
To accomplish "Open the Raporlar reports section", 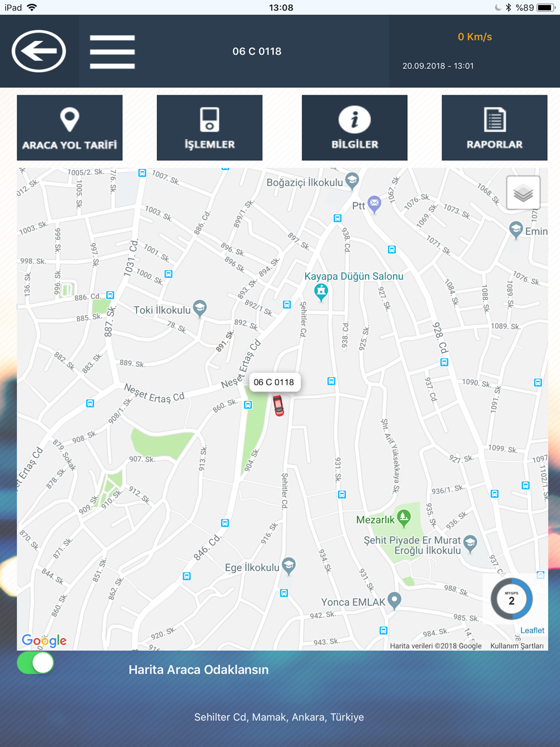I will click(494, 128).
